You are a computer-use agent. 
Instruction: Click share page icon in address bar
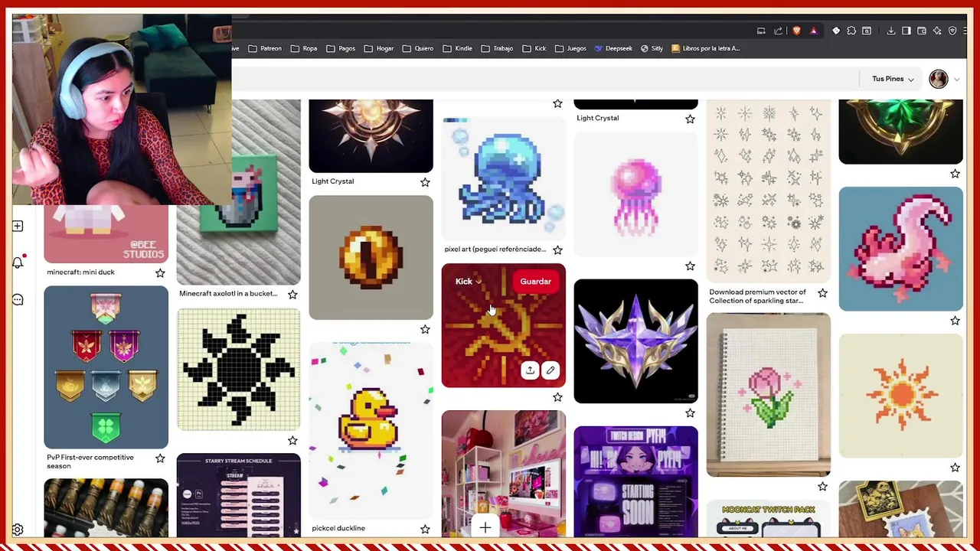tap(779, 31)
